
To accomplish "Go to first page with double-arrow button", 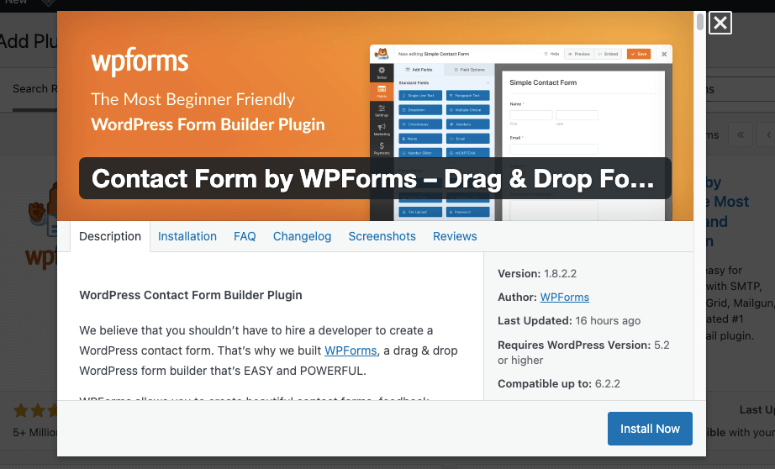I will (x=740, y=134).
